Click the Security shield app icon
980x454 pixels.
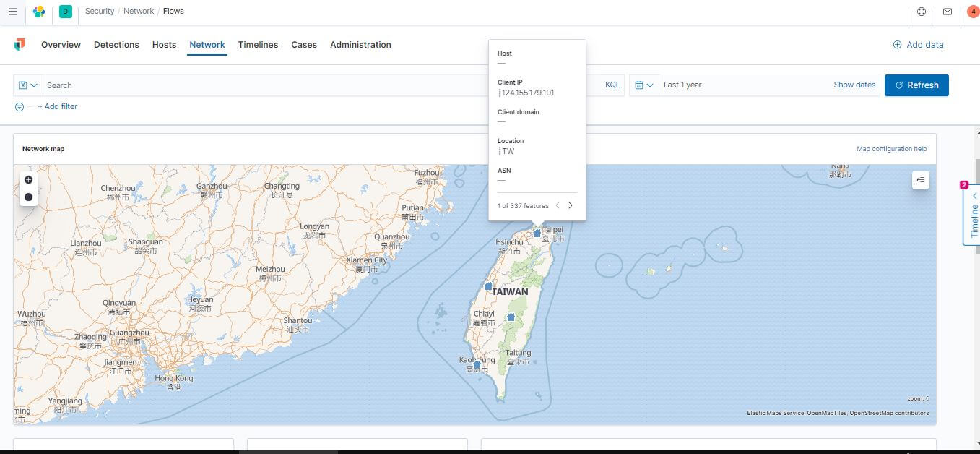point(19,44)
